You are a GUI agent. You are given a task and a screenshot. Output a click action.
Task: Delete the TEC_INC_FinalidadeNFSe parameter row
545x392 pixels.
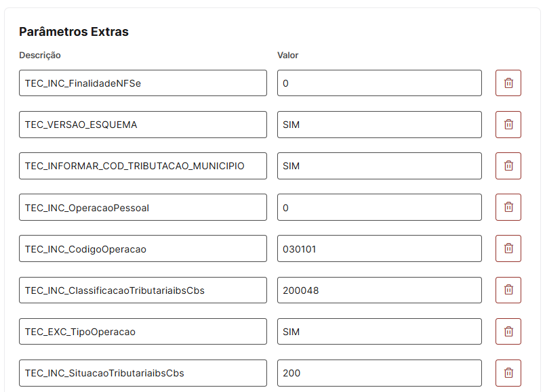508,83
